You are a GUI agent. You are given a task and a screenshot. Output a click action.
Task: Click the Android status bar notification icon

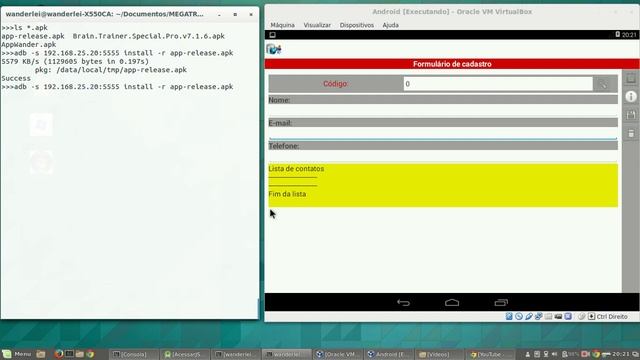tap(272, 35)
